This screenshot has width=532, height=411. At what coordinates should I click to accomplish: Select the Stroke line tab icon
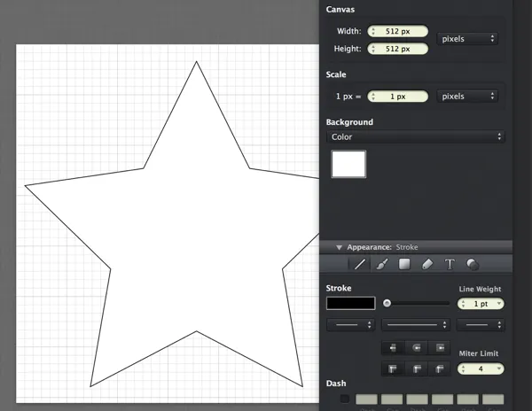[360, 264]
